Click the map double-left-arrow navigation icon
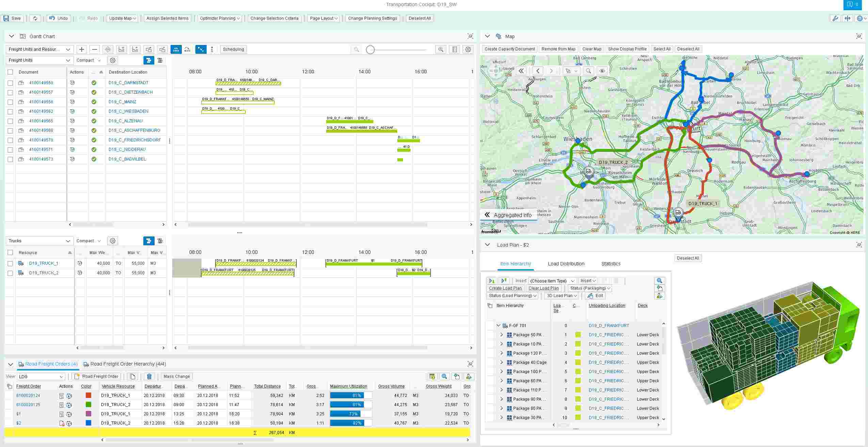Image resolution: width=868 pixels, height=447 pixels. tap(521, 71)
